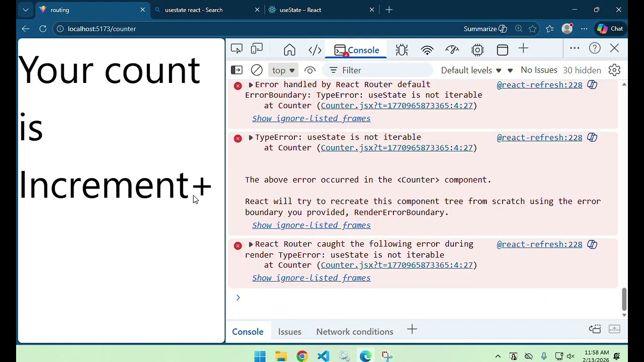Favorite this page with star icon
The height and width of the screenshot is (362, 644).
click(532, 29)
